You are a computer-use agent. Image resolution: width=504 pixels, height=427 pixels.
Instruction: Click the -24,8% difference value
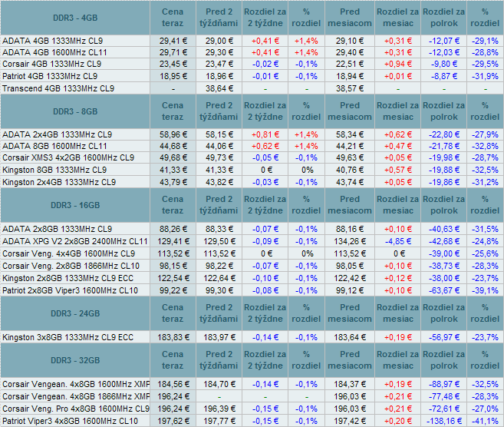click(485, 241)
